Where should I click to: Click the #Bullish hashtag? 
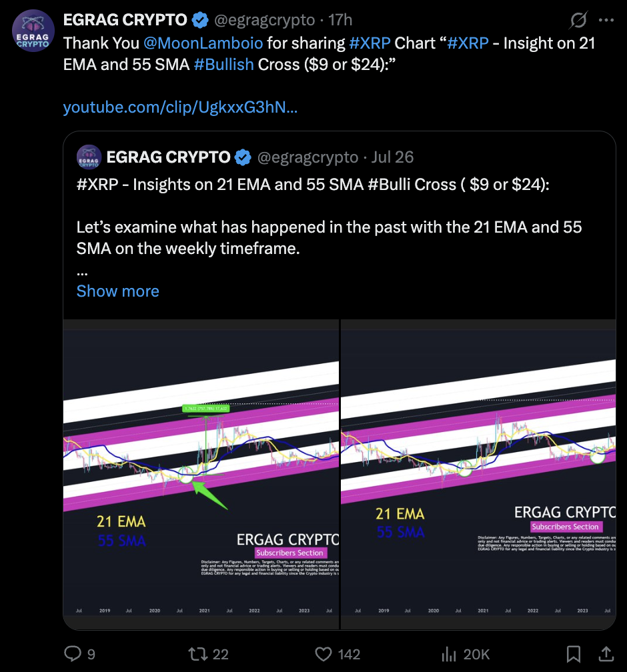point(223,64)
